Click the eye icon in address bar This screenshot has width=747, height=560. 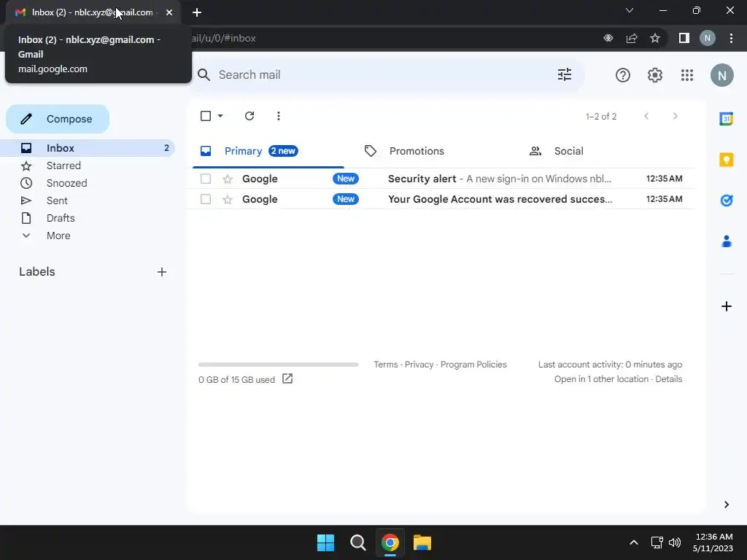coord(608,38)
